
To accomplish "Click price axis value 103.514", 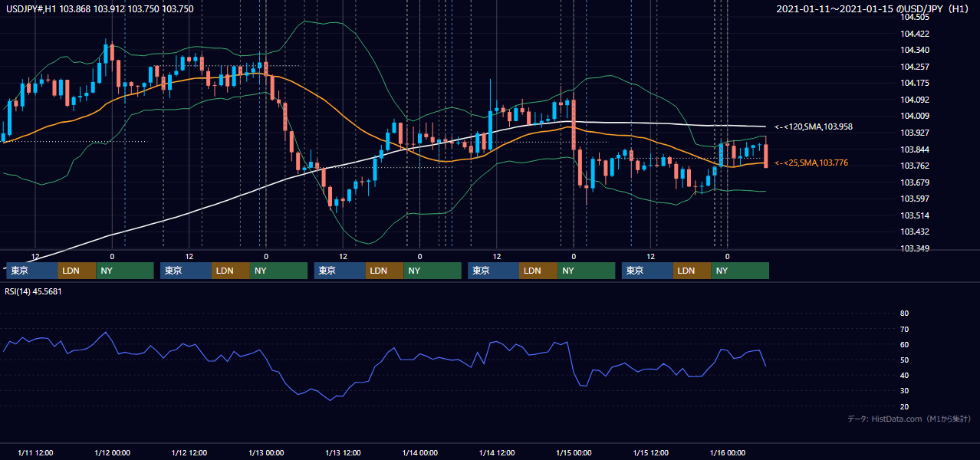I will coord(915,215).
